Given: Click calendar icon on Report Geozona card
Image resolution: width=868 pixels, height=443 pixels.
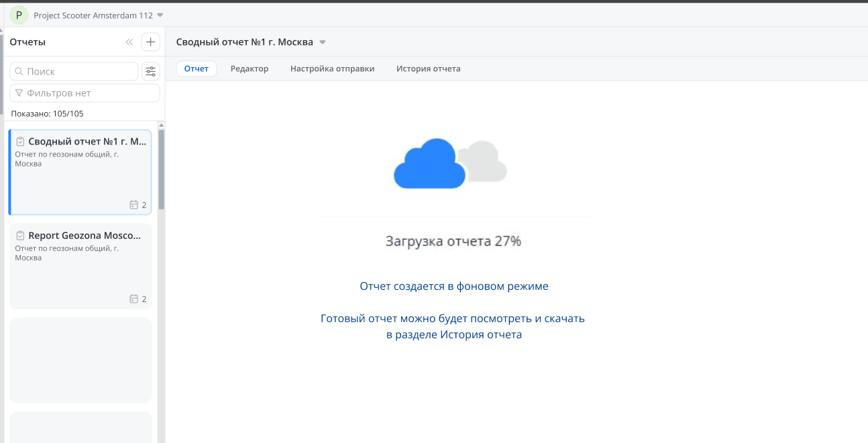Looking at the screenshot, I should (x=134, y=299).
